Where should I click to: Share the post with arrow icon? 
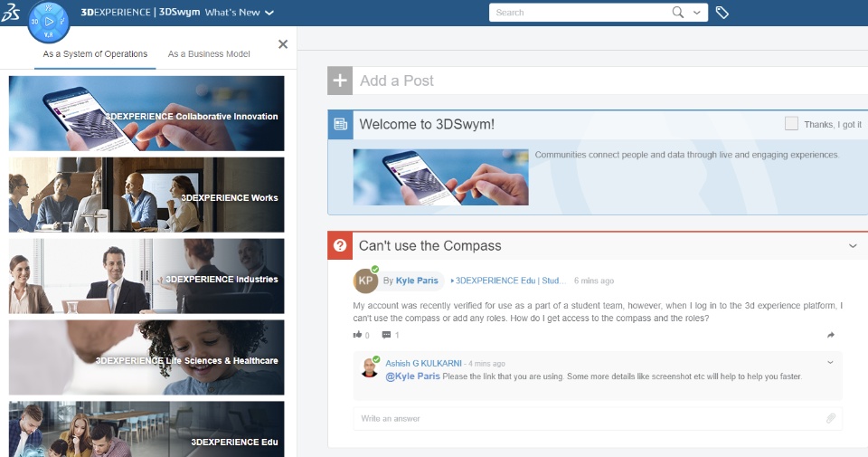[x=830, y=335]
